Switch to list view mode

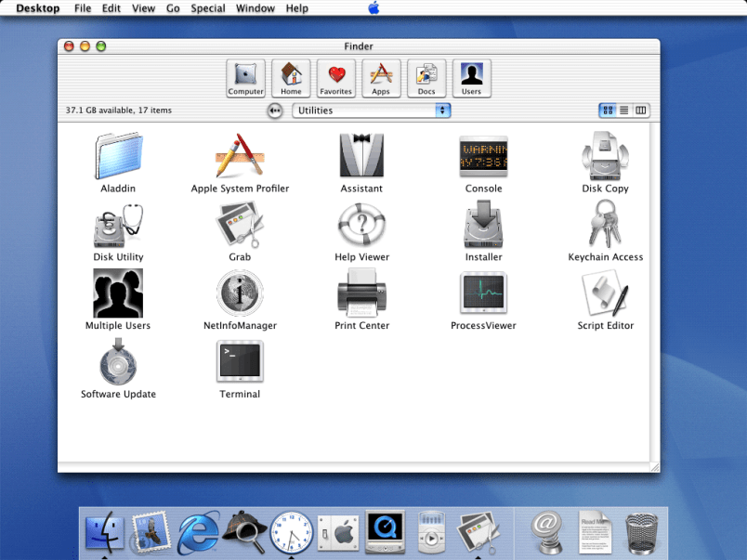624,111
